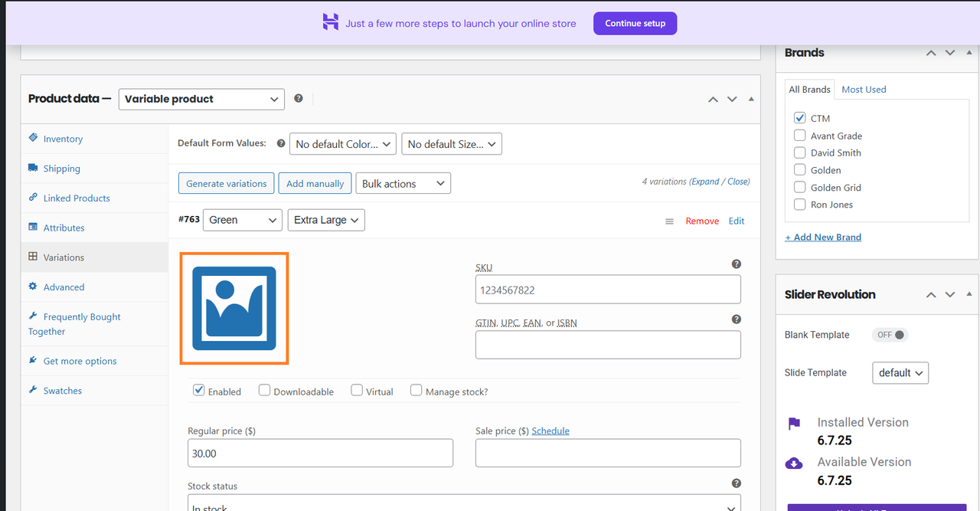
Task: Click the Hostinger logo in the banner
Action: click(x=330, y=23)
